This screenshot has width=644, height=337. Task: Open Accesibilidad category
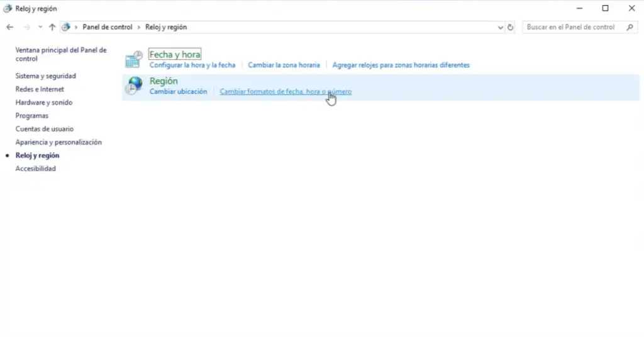click(36, 168)
